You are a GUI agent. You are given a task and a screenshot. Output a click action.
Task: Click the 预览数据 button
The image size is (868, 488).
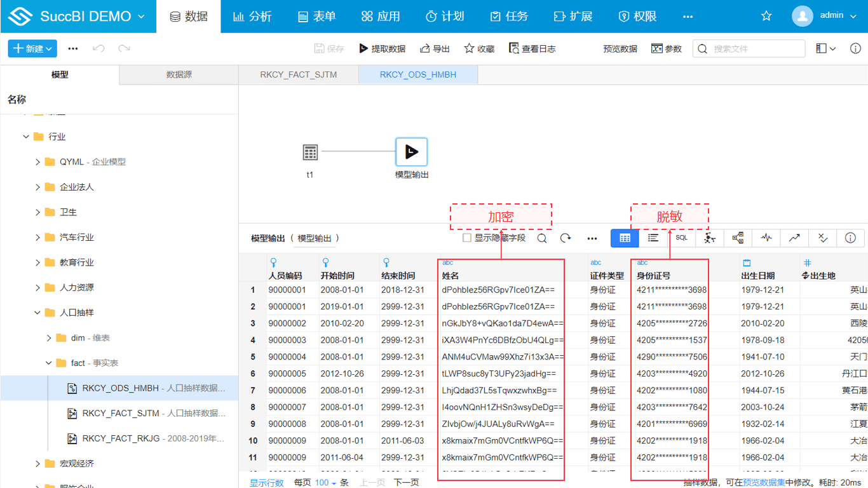coord(620,49)
